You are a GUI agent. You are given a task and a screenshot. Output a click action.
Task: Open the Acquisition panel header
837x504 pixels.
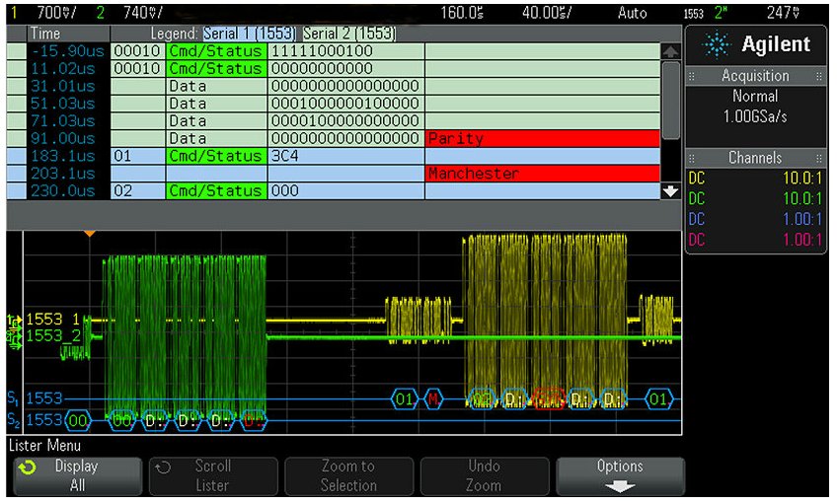[x=755, y=76]
